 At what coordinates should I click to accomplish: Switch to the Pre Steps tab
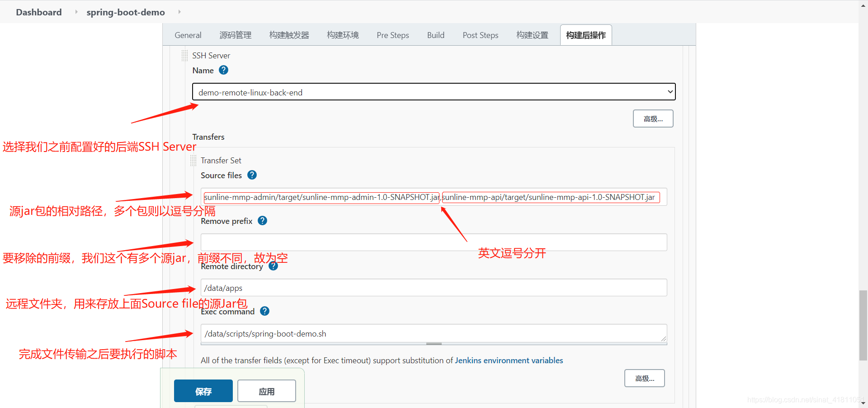(393, 35)
